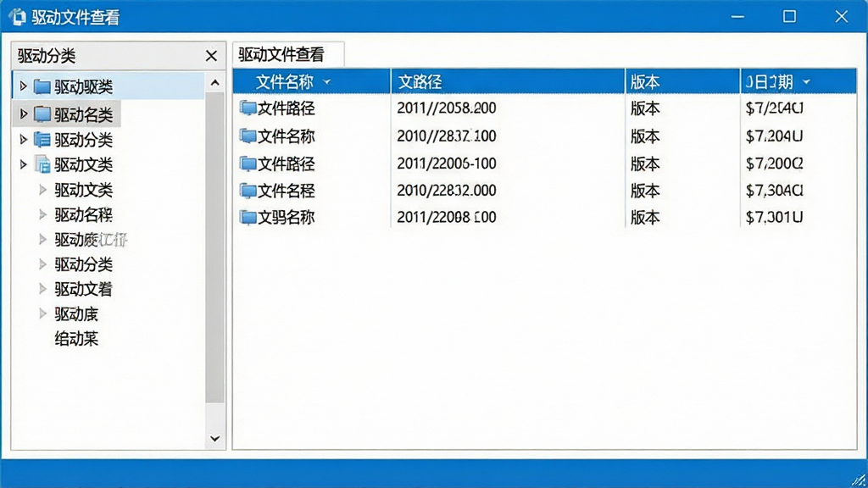Click the folder icon beside 驱动驱类
Screen dimensions: 868x488
42,87
